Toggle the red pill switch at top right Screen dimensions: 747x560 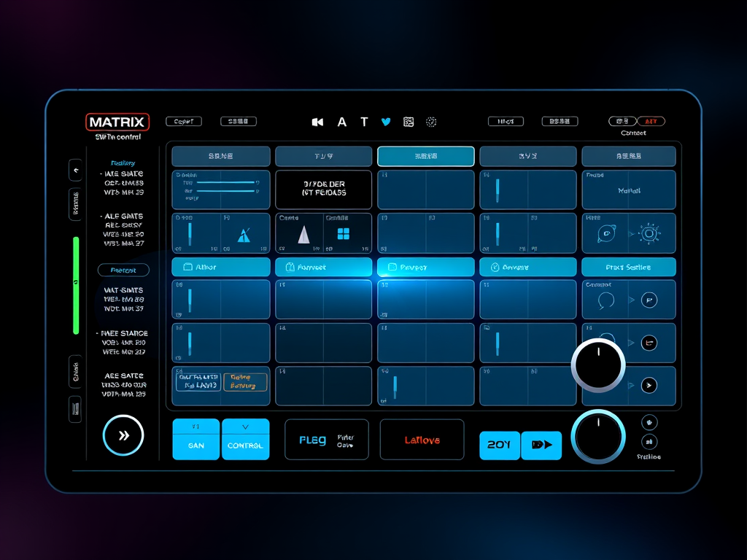651,122
